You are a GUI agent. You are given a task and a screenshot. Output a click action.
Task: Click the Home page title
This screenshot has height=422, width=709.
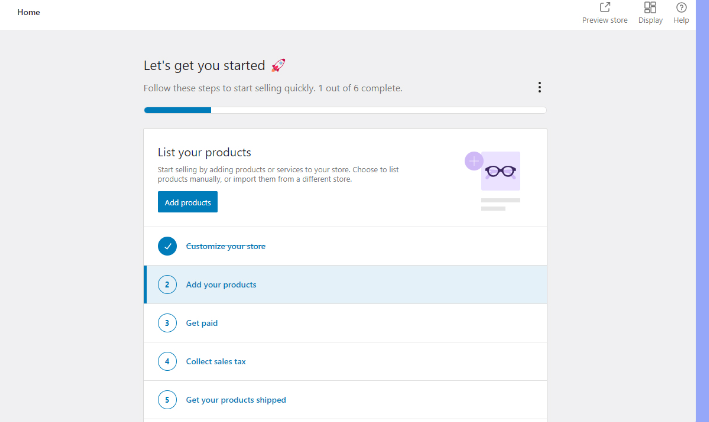pyautogui.click(x=28, y=12)
